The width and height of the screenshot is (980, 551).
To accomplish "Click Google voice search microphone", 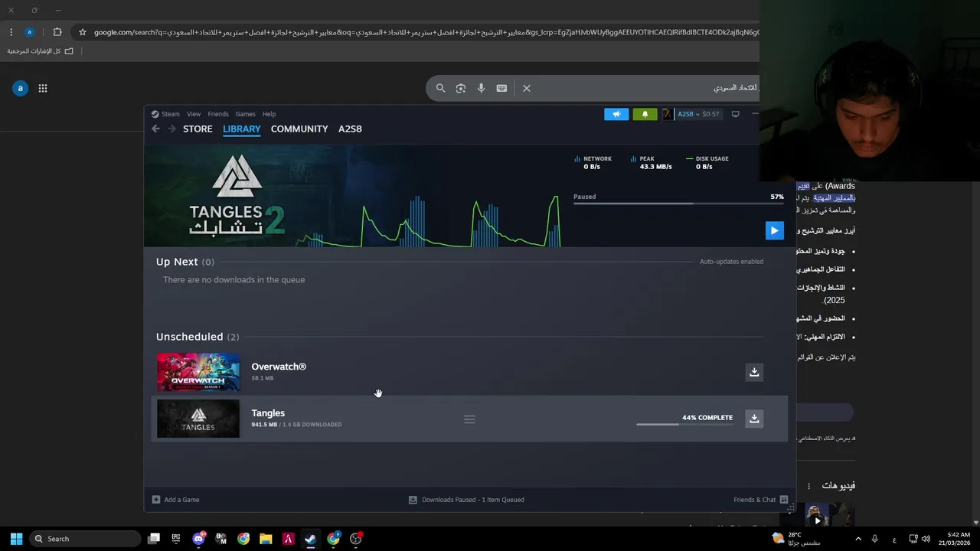I will click(x=481, y=88).
